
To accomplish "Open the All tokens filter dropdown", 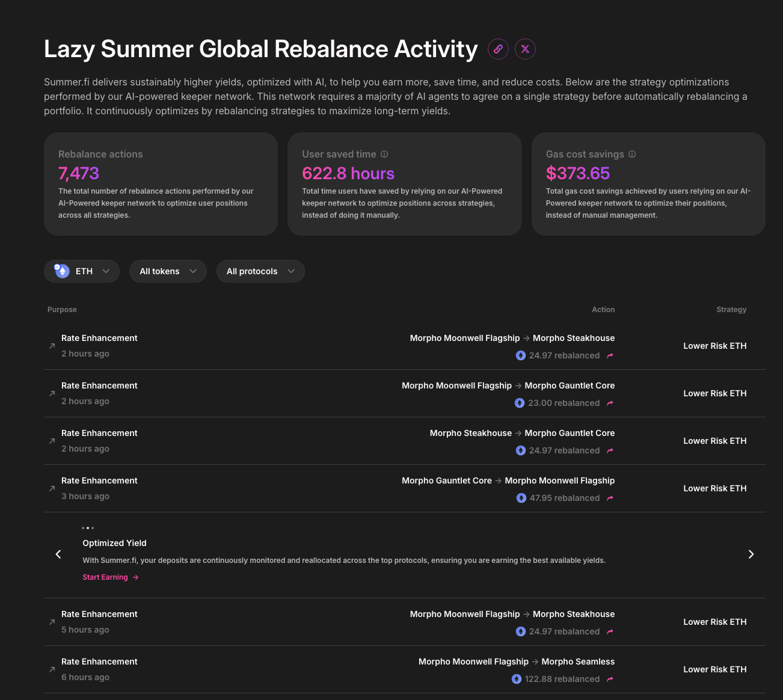I will click(x=168, y=271).
